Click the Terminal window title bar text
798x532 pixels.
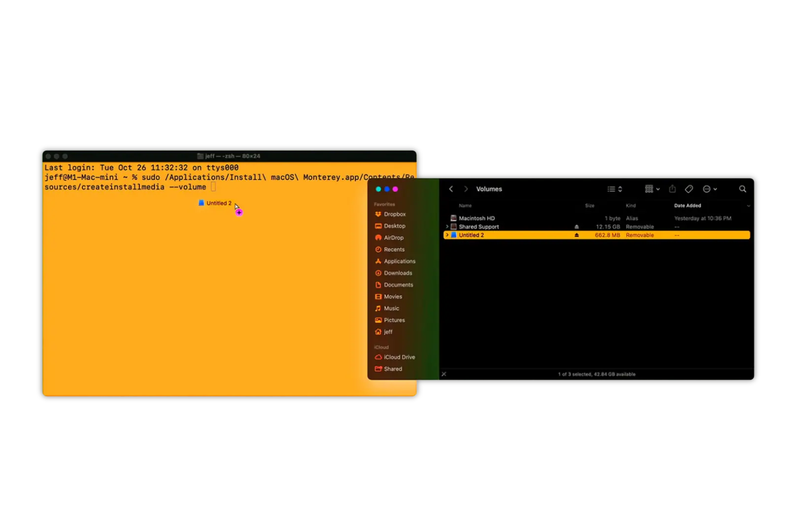coord(233,156)
